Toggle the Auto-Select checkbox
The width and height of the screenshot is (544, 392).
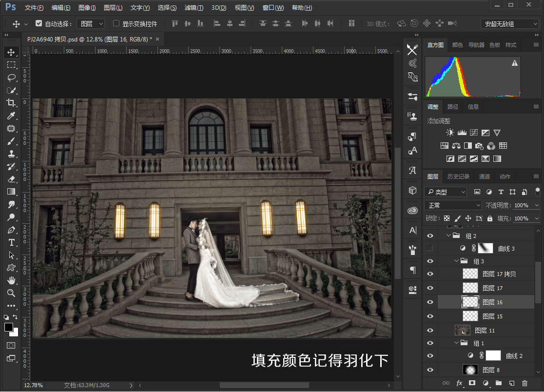39,23
